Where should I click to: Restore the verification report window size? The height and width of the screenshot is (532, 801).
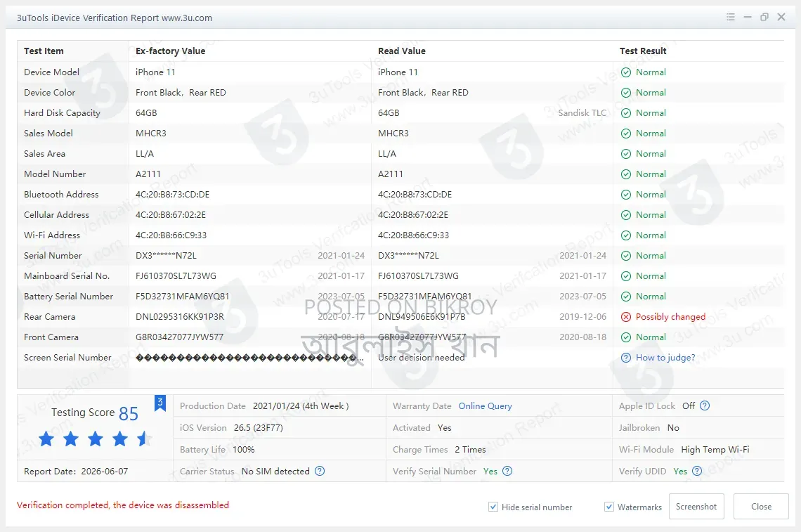point(764,17)
